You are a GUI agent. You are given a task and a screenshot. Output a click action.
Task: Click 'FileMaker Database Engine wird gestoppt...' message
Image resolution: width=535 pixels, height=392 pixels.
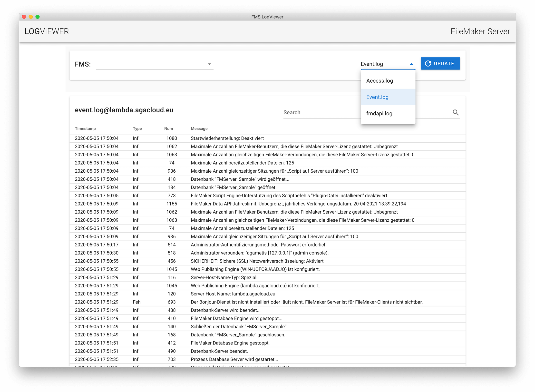coord(236,318)
